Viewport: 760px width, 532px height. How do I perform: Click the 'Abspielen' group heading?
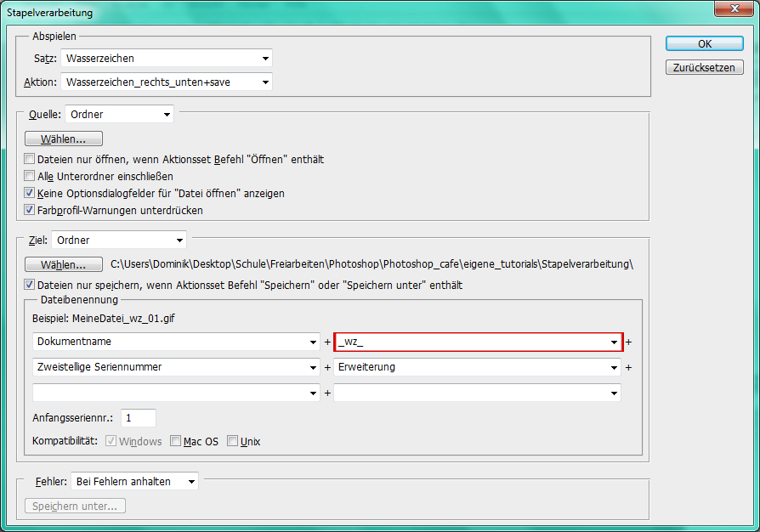pyautogui.click(x=54, y=36)
